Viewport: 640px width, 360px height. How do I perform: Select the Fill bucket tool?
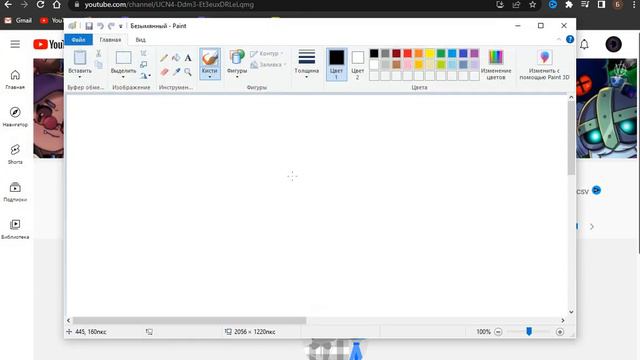tap(176, 58)
